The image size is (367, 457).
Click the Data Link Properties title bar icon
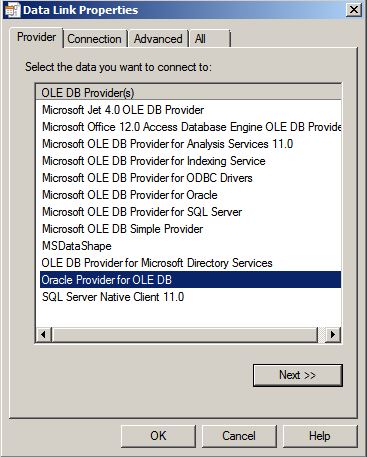point(12,10)
